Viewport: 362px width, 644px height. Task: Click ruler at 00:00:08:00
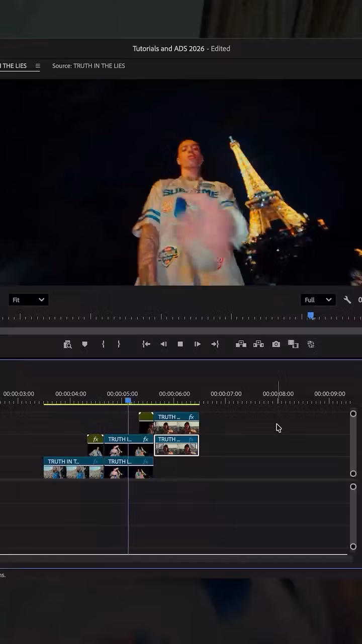(278, 394)
